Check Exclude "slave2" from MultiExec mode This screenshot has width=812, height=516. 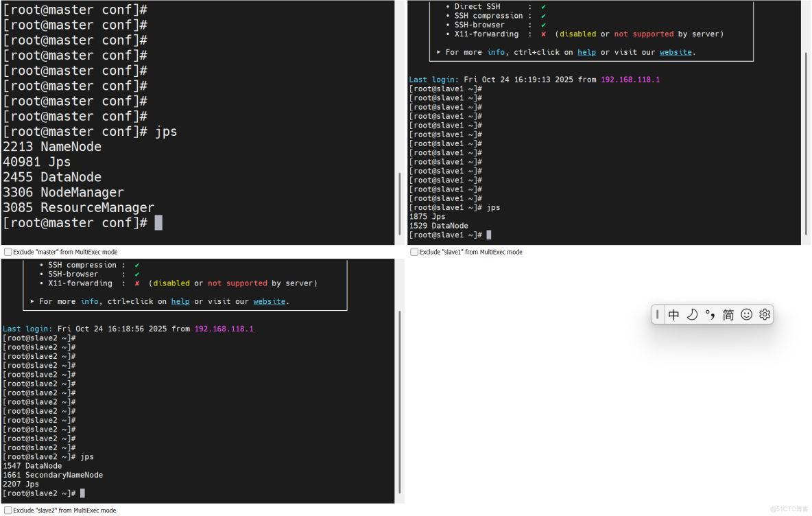coord(8,511)
